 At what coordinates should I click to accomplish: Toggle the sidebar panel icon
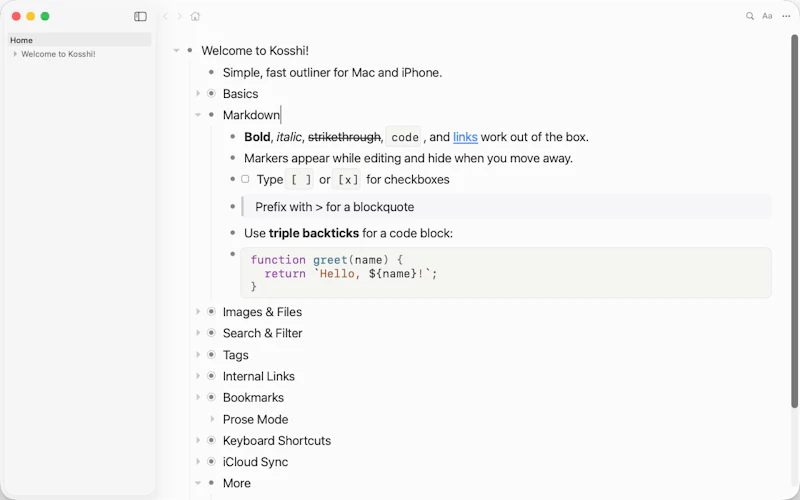click(x=140, y=16)
